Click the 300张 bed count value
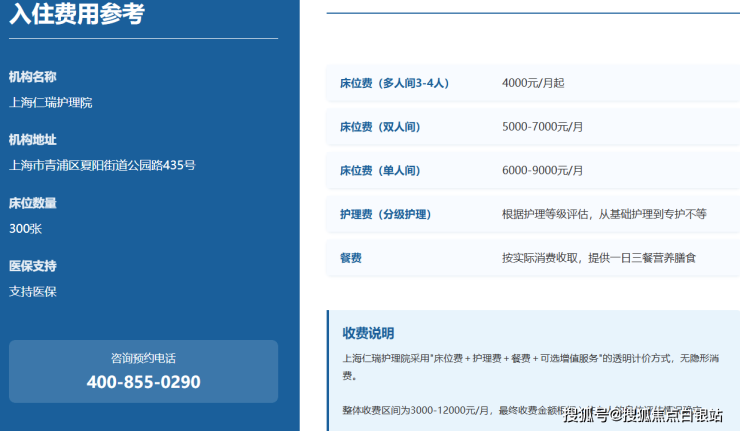The image size is (740, 431). 25,228
